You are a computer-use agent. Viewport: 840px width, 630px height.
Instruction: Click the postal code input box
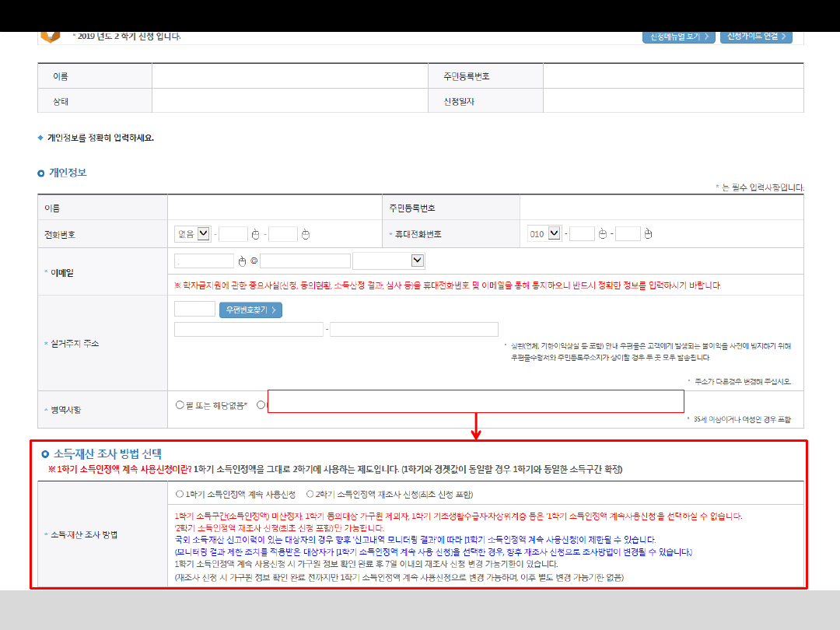[x=194, y=310]
